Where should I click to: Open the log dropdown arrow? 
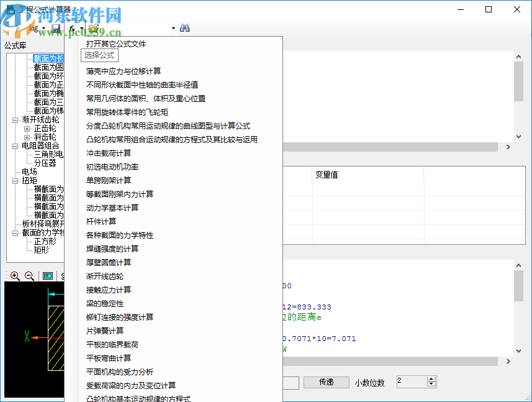coord(44,29)
